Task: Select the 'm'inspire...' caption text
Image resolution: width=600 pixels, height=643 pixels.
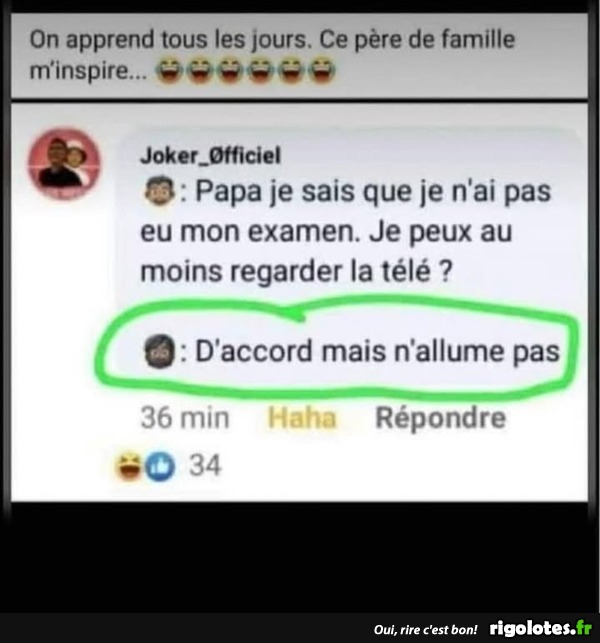Action: [x=88, y=71]
